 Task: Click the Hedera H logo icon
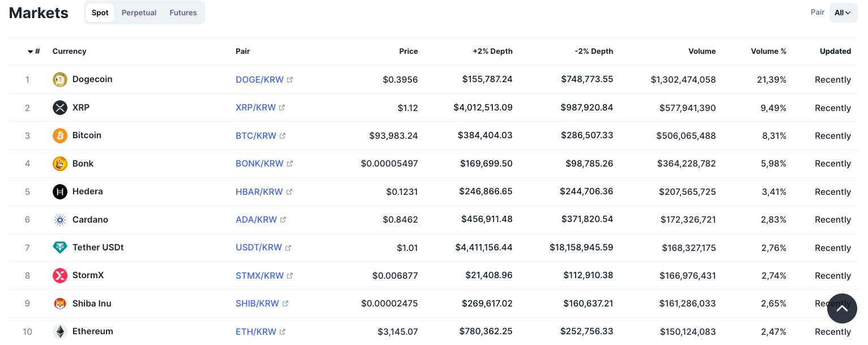[60, 191]
